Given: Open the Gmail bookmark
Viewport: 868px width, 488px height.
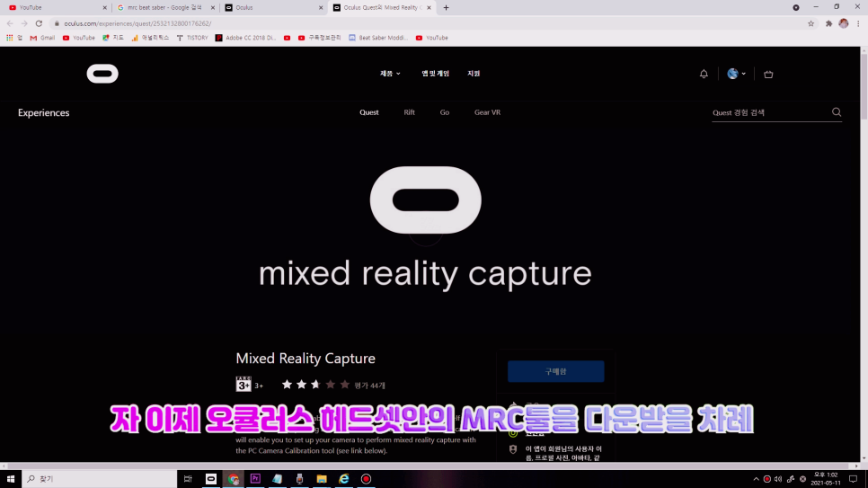Looking at the screenshot, I should click(42, 38).
